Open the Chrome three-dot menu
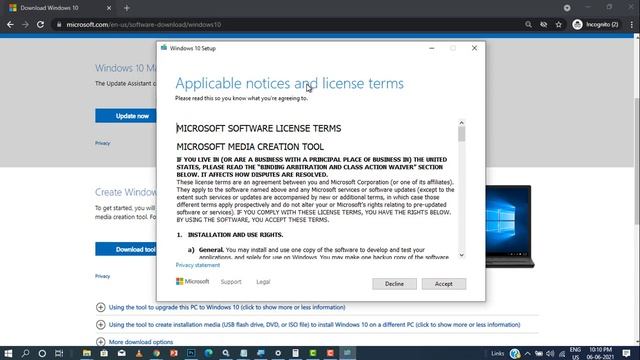Image resolution: width=640 pixels, height=360 pixels. [x=631, y=24]
